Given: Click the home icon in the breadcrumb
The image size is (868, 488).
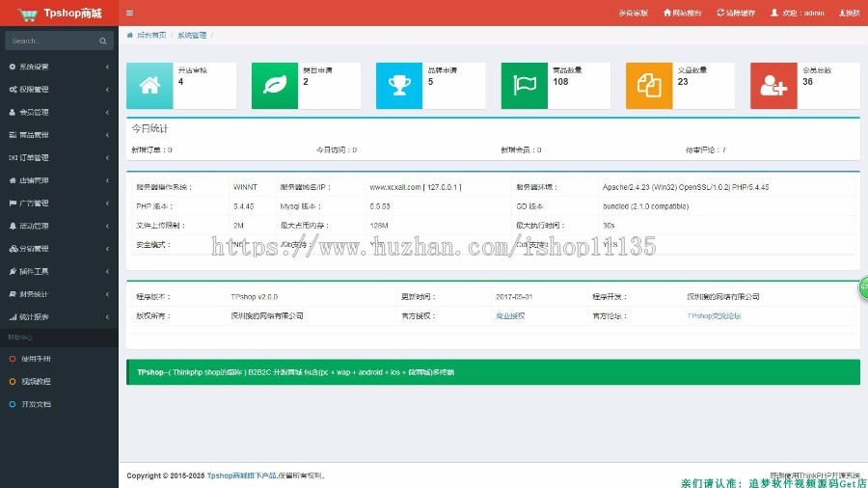Looking at the screenshot, I should pyautogui.click(x=130, y=35).
